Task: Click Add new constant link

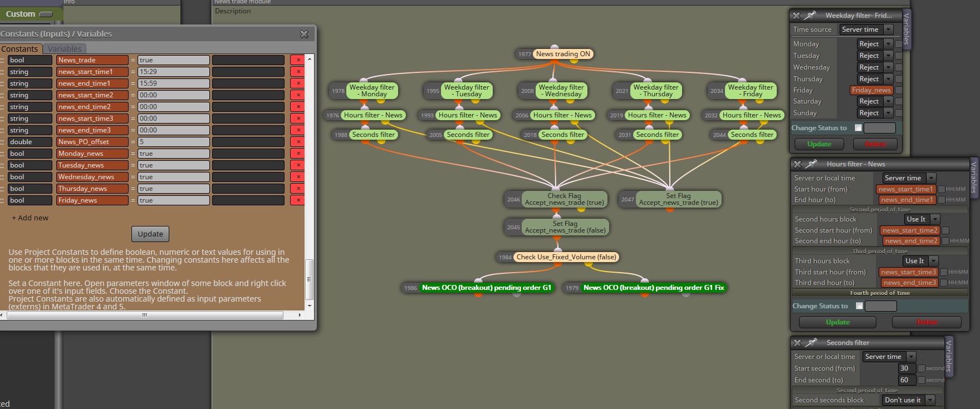Action: click(30, 218)
